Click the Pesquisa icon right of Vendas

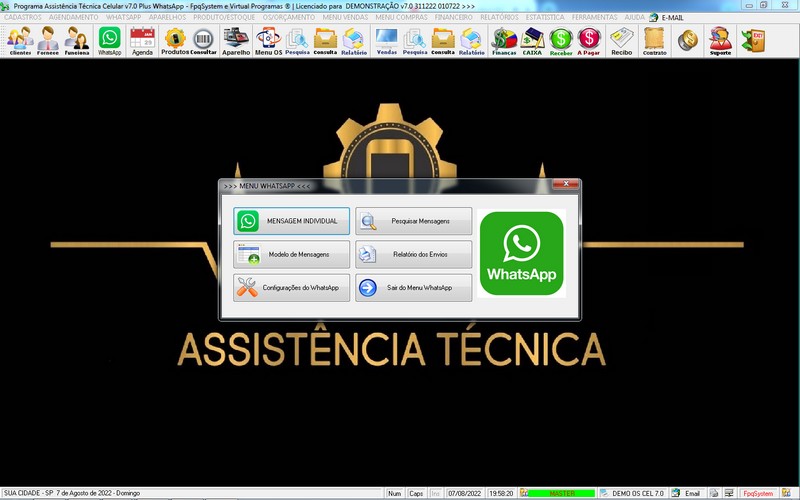coord(415,41)
